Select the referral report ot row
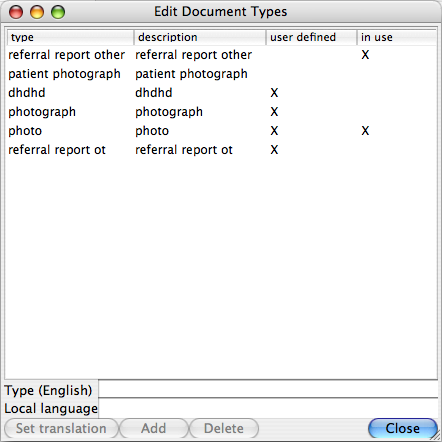The height and width of the screenshot is (442, 442). [221, 150]
